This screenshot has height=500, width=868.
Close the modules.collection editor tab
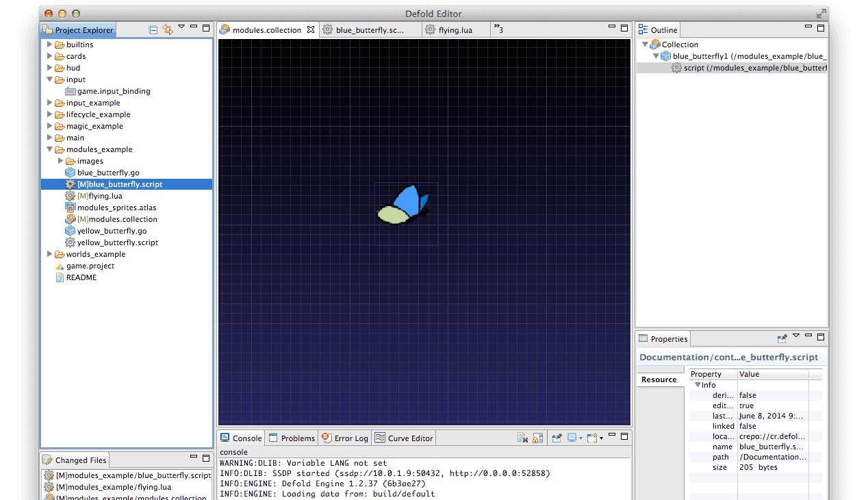[311, 29]
